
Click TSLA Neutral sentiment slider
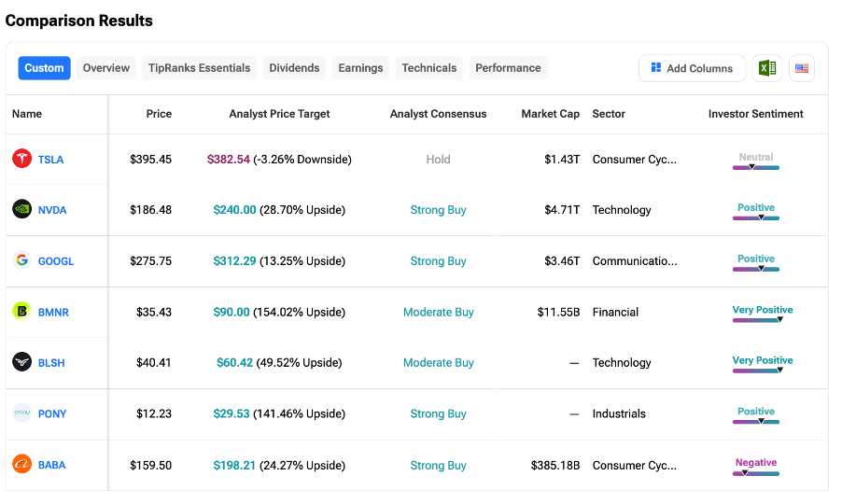click(x=756, y=166)
